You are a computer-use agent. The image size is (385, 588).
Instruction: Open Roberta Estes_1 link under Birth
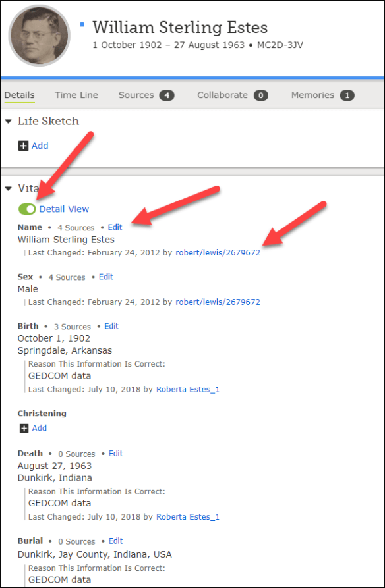[x=188, y=390]
